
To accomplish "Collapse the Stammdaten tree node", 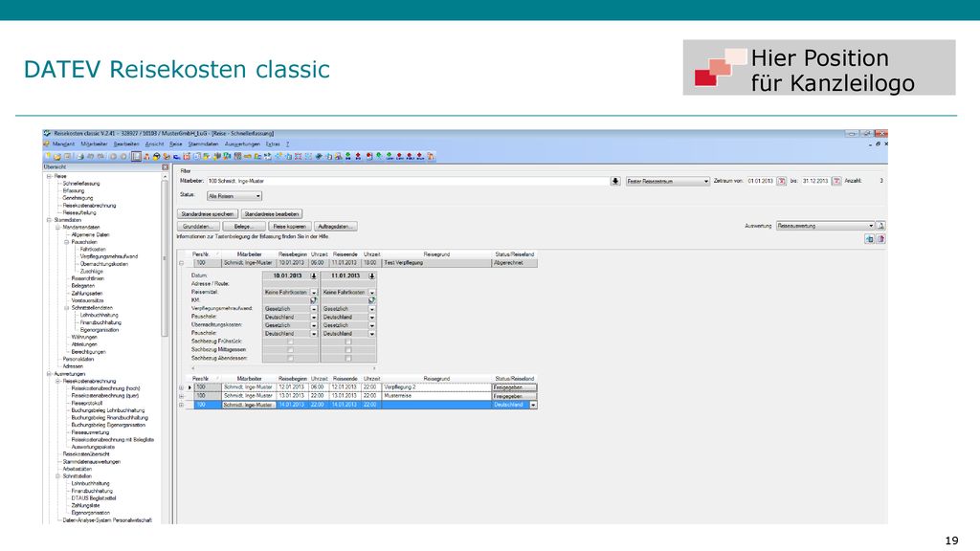I will point(49,220).
